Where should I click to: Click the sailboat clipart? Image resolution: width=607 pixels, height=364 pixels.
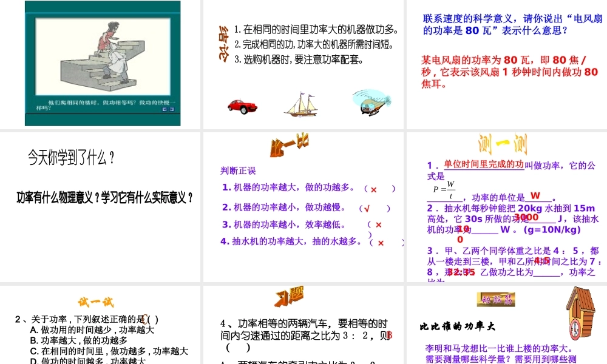(x=302, y=104)
